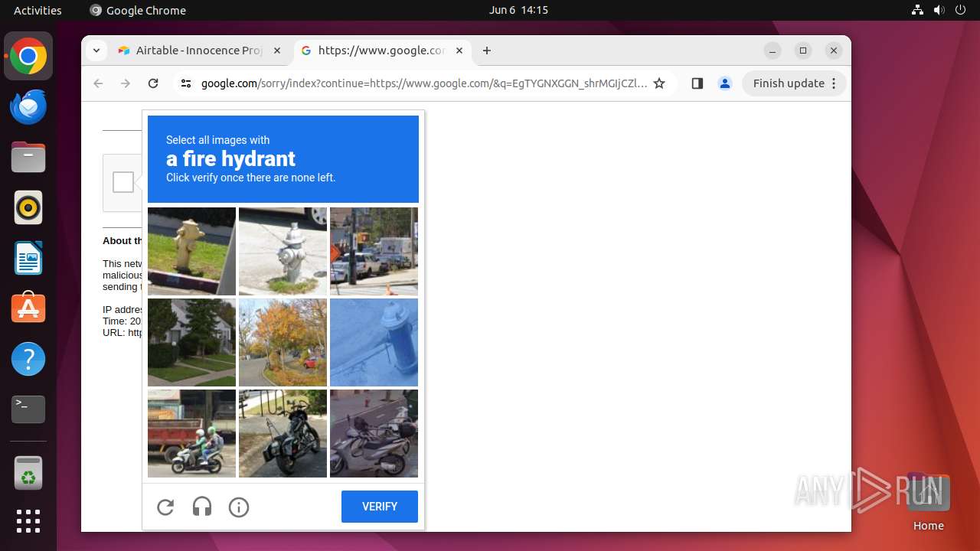Bookmark this page with the star icon
The image size is (980, 551).
[659, 83]
